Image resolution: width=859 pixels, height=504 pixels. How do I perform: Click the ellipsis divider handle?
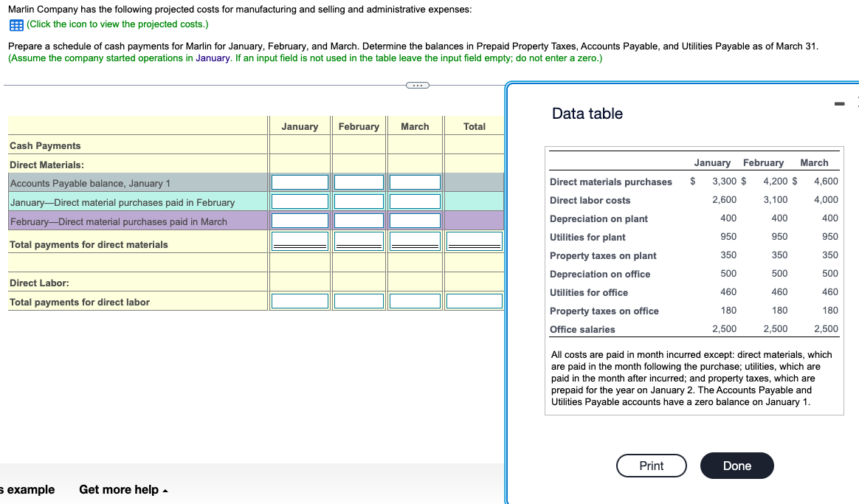pyautogui.click(x=418, y=85)
